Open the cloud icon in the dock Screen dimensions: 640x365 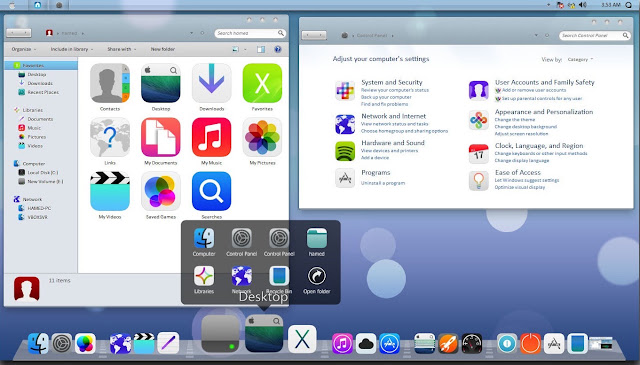pyautogui.click(x=366, y=343)
